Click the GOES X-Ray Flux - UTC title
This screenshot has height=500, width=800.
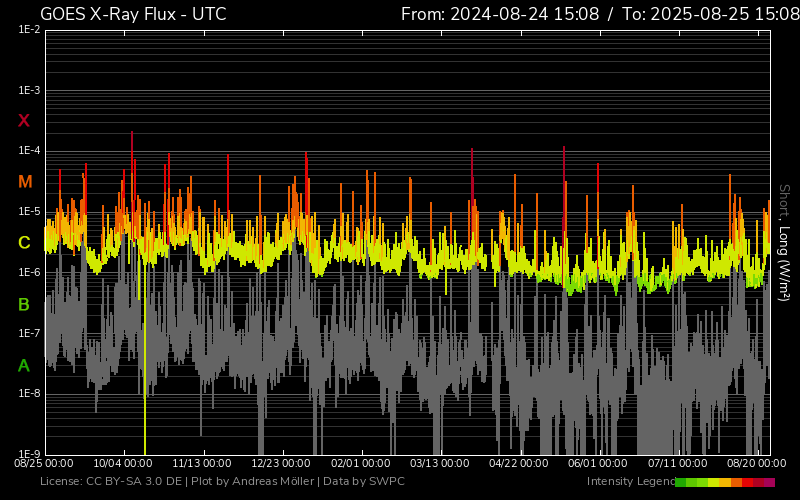click(x=133, y=14)
